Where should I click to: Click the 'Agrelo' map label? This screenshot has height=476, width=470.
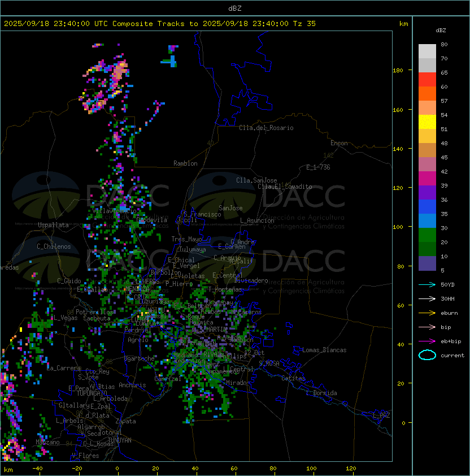click(x=138, y=340)
